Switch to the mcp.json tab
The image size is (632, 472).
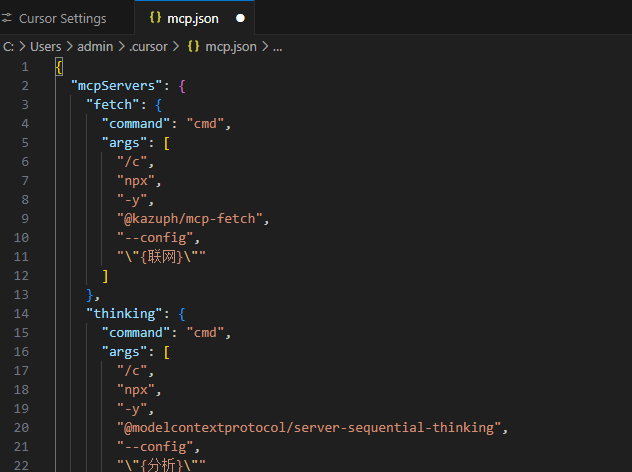click(193, 19)
